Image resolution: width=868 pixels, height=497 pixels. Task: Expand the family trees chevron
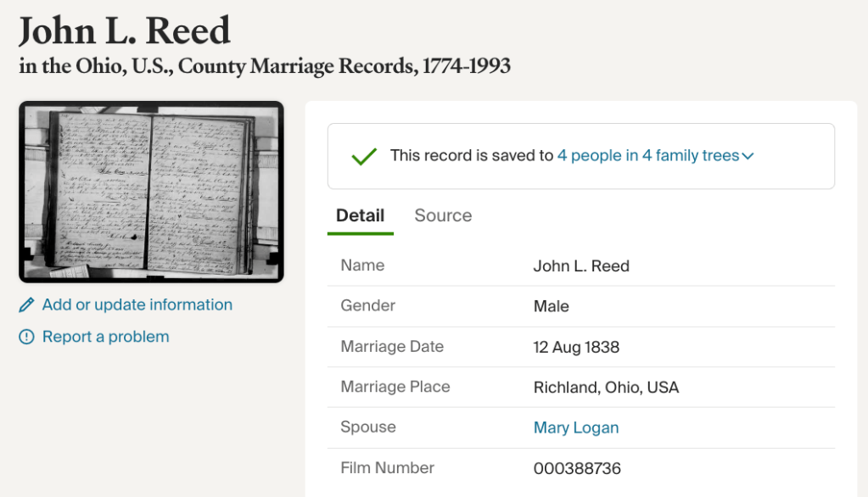748,156
